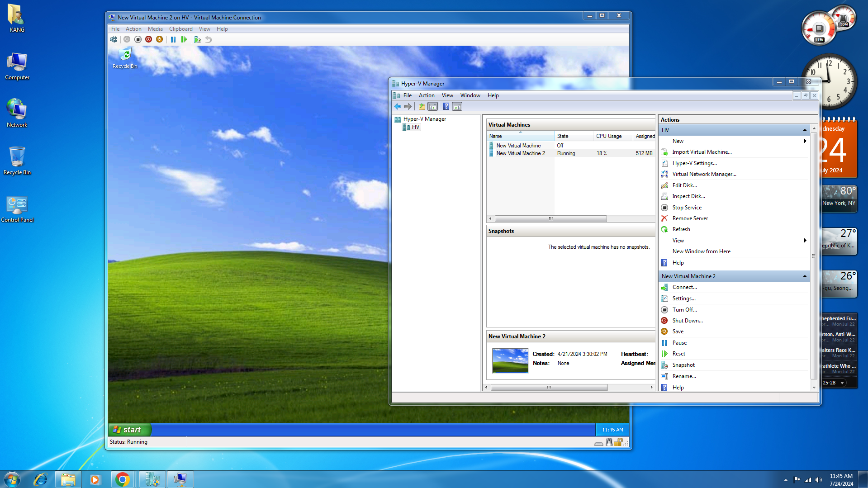This screenshot has width=868, height=488.
Task: Open Internet Explorer from Windows taskbar
Action: (x=40, y=479)
